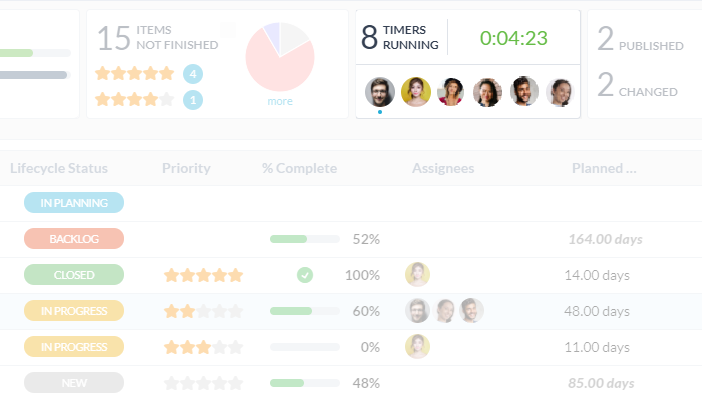Open the IN PLANNING status dropdown

pos(74,203)
